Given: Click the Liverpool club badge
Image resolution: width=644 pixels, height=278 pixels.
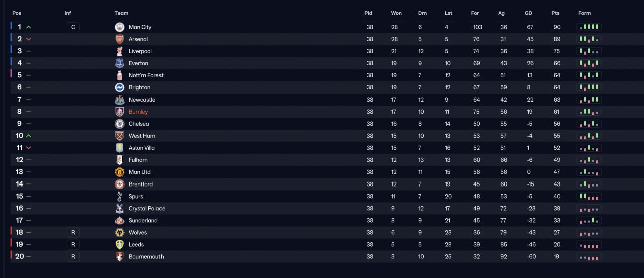Looking at the screenshot, I should coord(119,51).
